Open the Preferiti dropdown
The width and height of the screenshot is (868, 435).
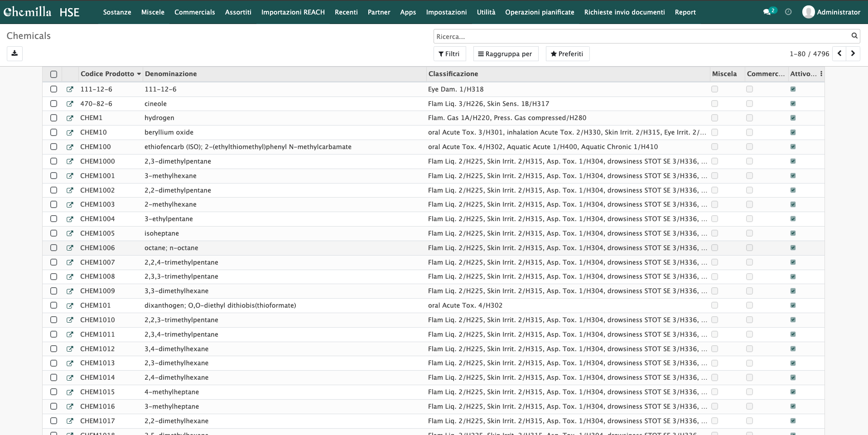[567, 54]
